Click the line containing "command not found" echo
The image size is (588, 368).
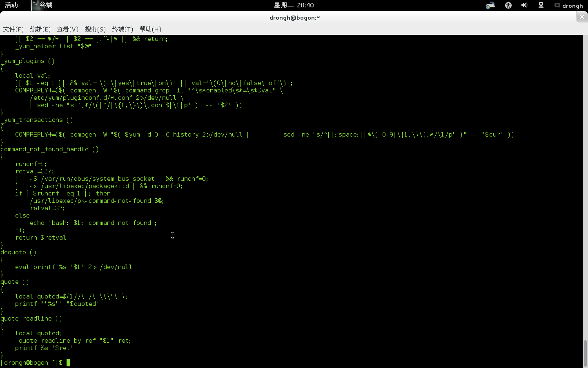[x=94, y=223]
